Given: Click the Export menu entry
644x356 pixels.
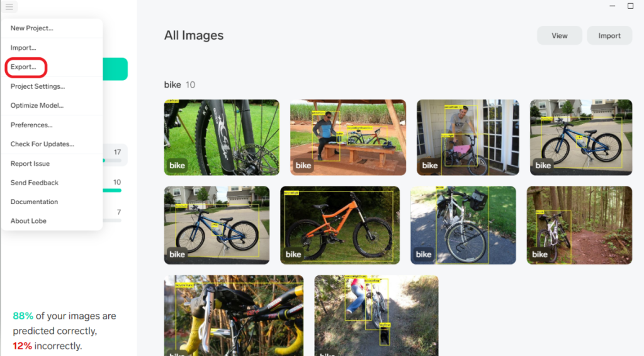Looking at the screenshot, I should pyautogui.click(x=24, y=67).
